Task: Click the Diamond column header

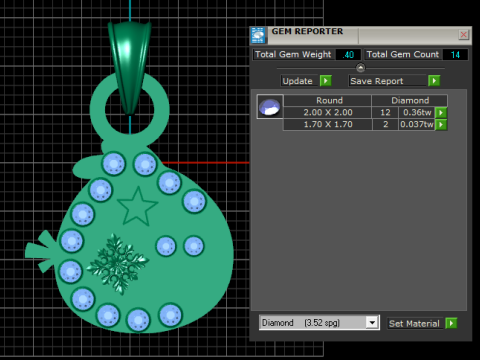Action: [x=410, y=100]
